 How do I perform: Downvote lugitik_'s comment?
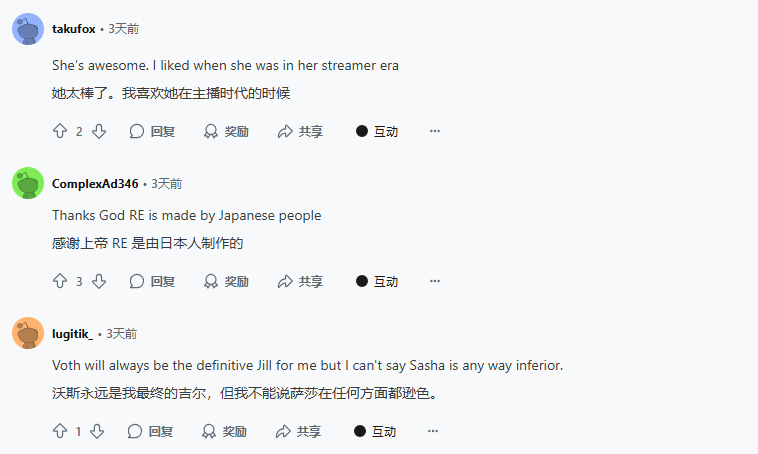97,431
